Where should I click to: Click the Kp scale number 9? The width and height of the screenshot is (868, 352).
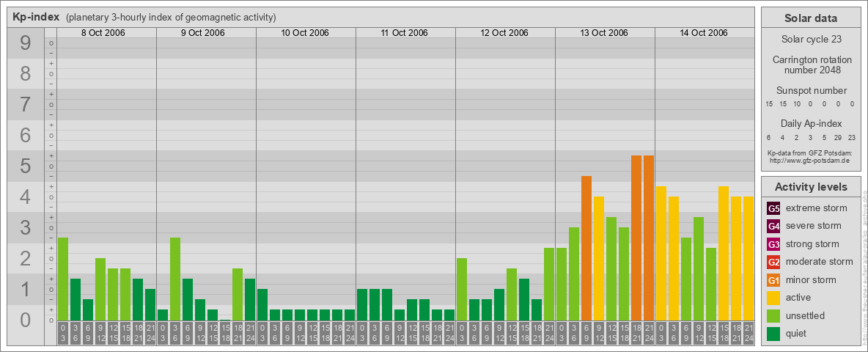pos(25,43)
